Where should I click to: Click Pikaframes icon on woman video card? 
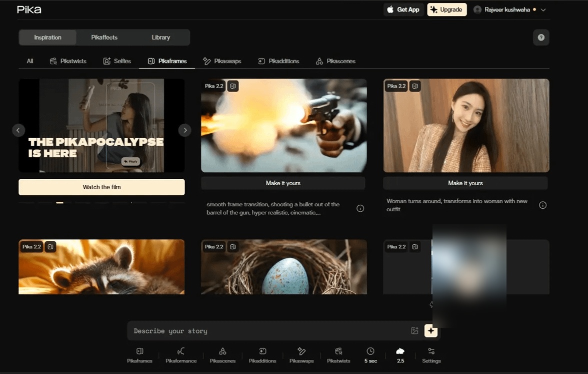(415, 86)
